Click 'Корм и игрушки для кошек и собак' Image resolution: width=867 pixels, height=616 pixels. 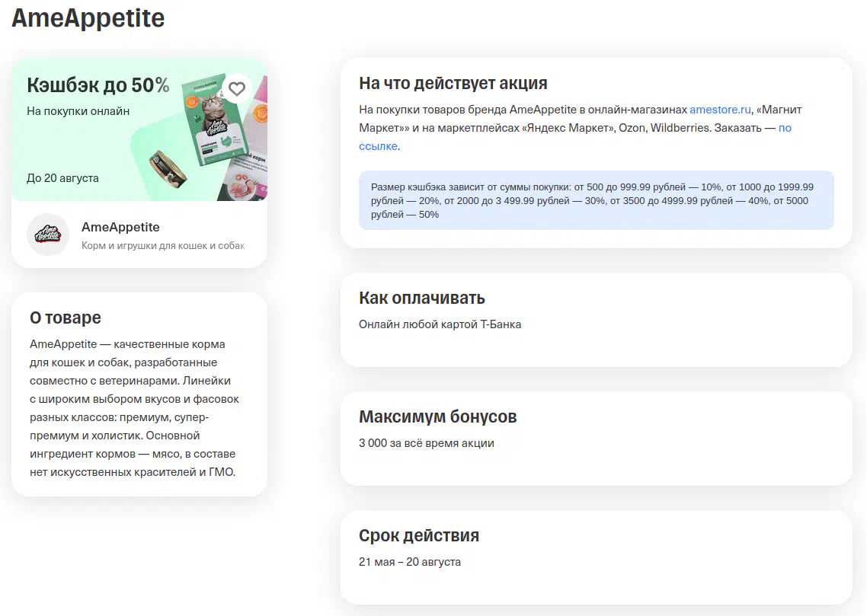coord(163,245)
